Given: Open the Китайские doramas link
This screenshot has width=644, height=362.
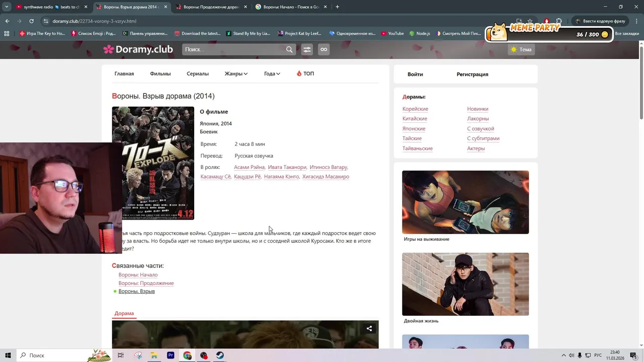Looking at the screenshot, I should (x=415, y=119).
